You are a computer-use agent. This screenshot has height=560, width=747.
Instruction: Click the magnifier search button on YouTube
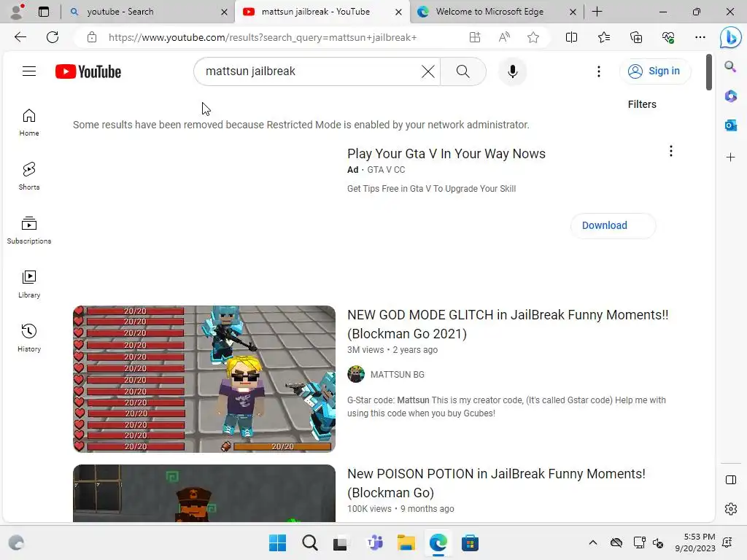tap(462, 71)
